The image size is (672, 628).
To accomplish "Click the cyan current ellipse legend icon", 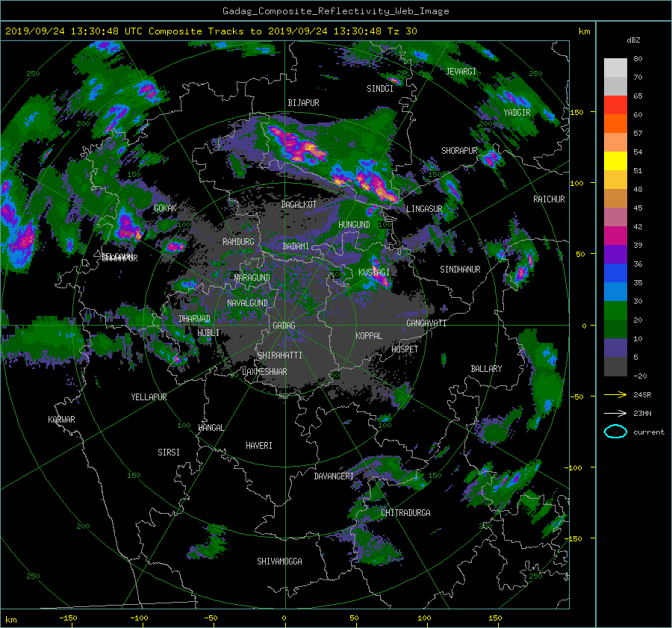I will pyautogui.click(x=615, y=432).
